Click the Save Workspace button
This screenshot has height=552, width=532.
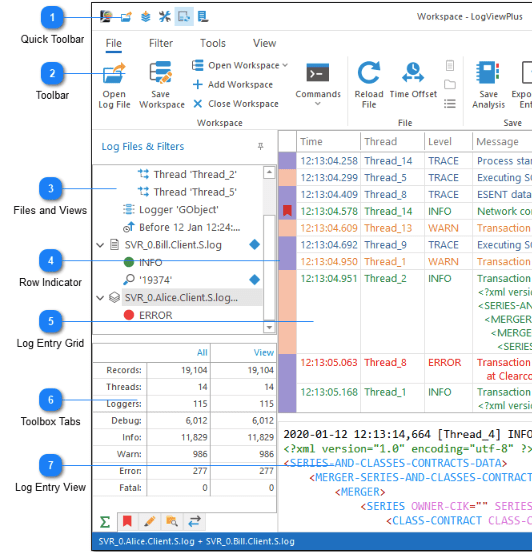coord(162,86)
